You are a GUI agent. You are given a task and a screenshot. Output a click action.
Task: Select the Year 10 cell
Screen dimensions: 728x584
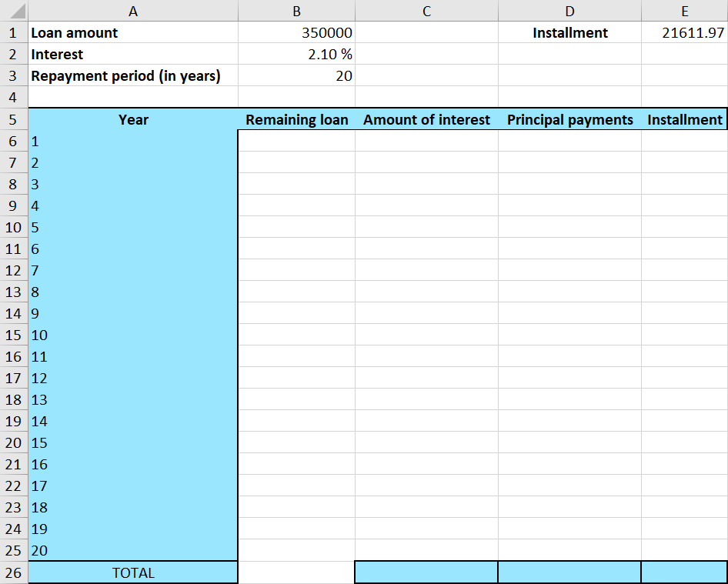coord(133,335)
